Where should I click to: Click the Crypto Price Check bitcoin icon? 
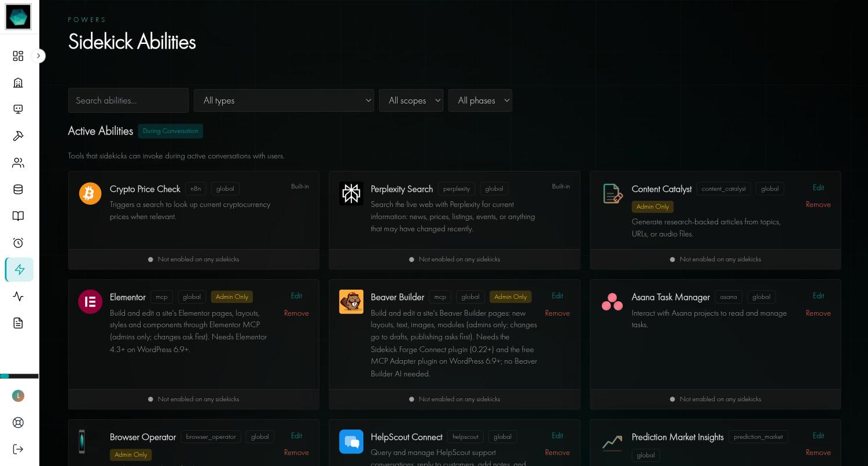tap(90, 194)
